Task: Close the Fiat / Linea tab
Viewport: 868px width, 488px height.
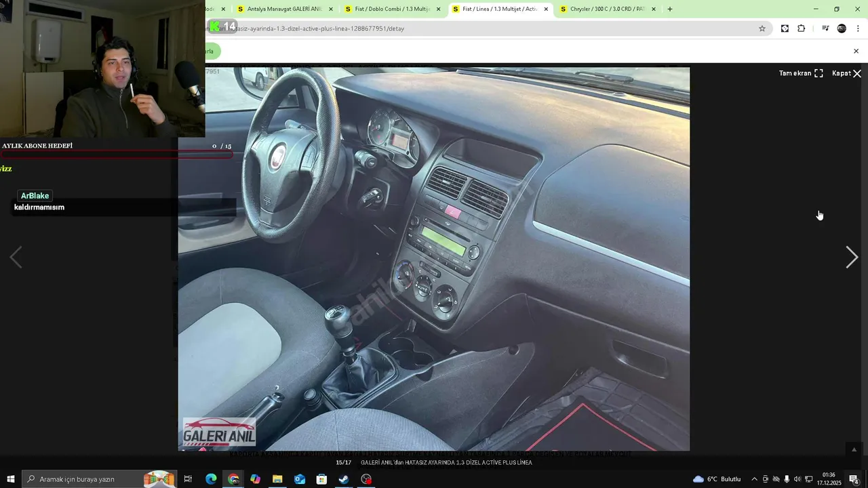Action: [546, 9]
